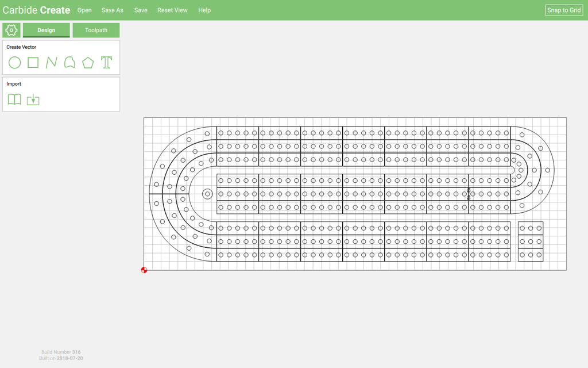588x368 pixels.
Task: Save the project under a new name
Action: (112, 10)
